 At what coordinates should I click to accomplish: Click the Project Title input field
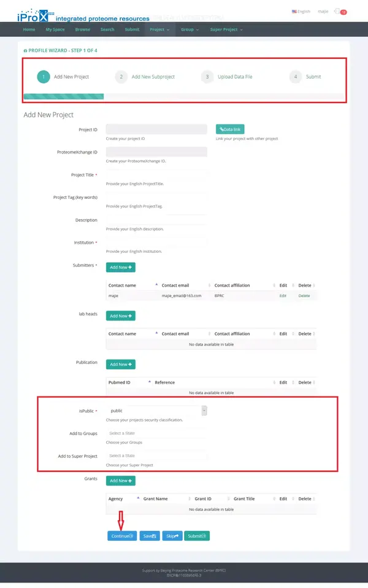tap(157, 174)
